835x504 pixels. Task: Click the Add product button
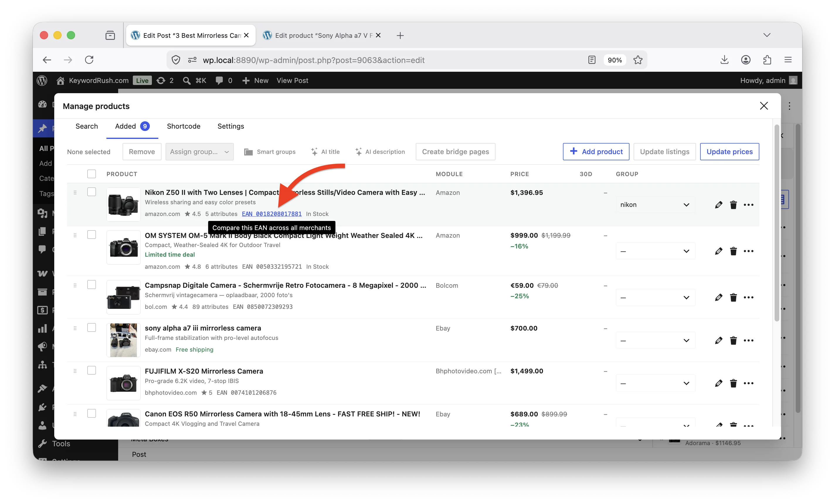click(596, 151)
